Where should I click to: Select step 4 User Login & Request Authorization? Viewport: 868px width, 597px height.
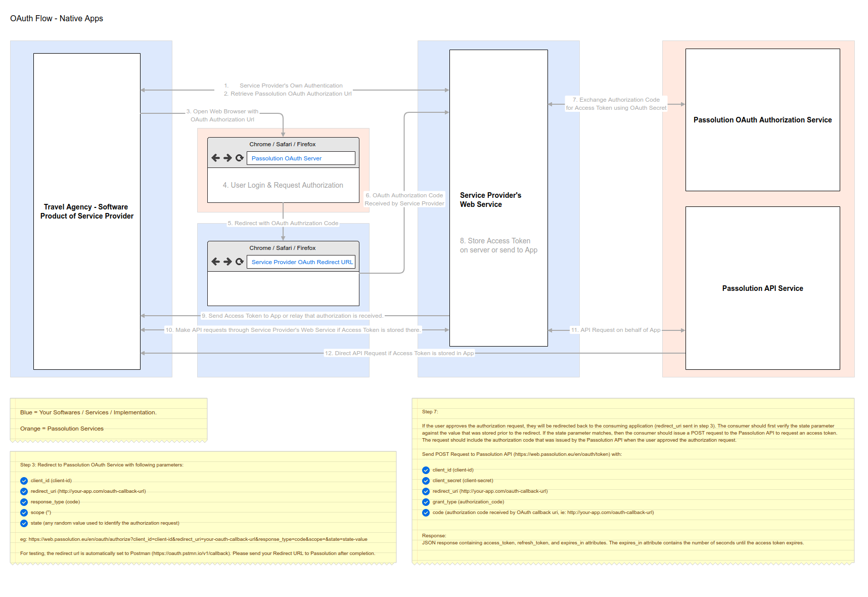pos(283,185)
